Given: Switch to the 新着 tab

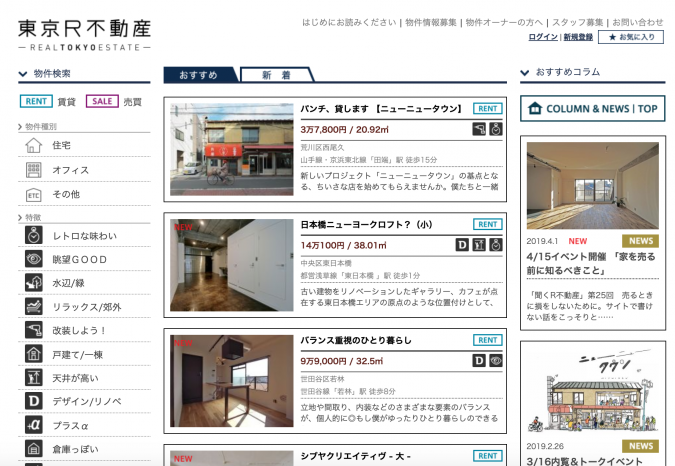Looking at the screenshot, I should click(x=276, y=75).
